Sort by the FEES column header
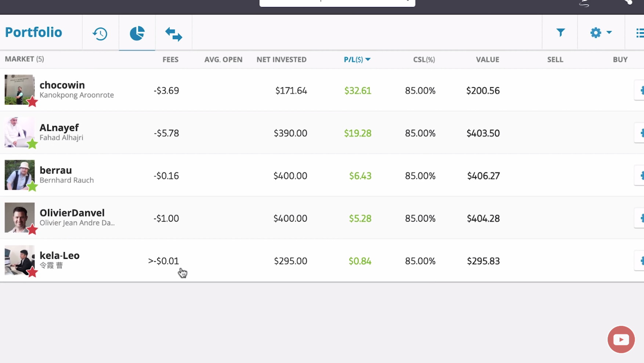 point(170,59)
